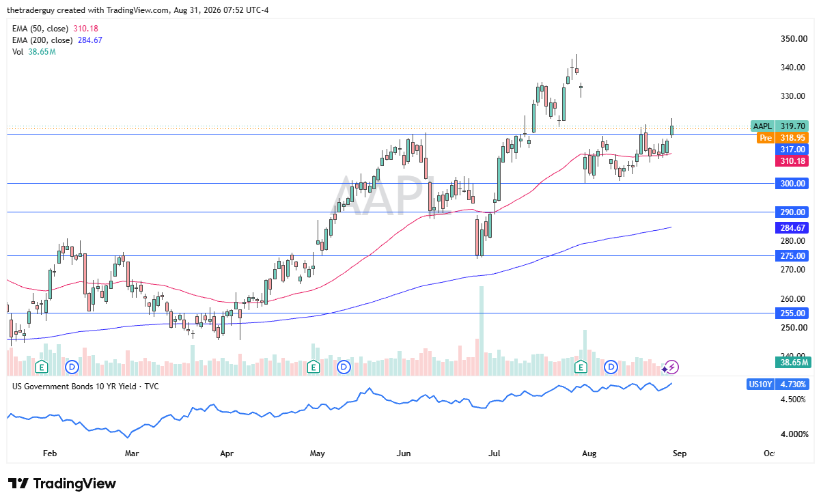The height and width of the screenshot is (504, 821).
Task: Select the EMA (200, close) legend entry
Action: tap(57, 40)
